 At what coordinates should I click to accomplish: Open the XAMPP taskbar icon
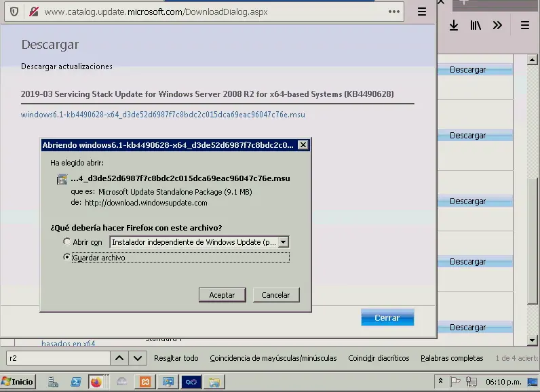click(145, 382)
